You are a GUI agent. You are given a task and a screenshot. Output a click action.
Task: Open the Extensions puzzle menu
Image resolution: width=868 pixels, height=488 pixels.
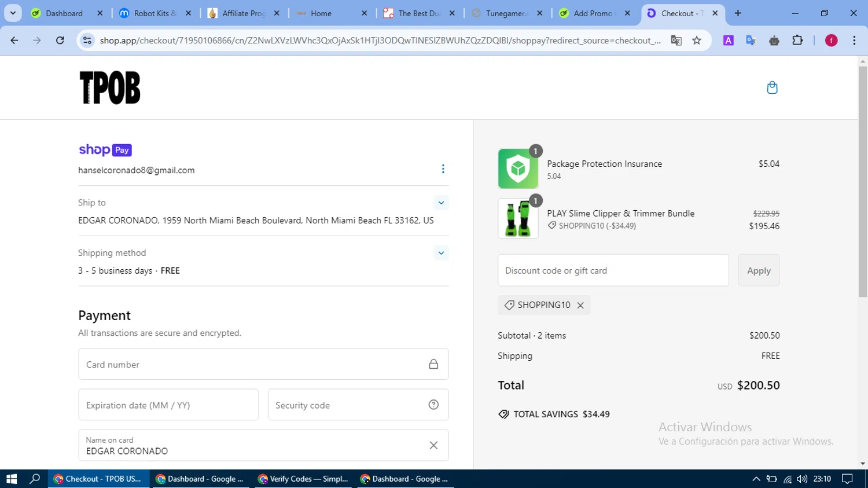click(797, 40)
